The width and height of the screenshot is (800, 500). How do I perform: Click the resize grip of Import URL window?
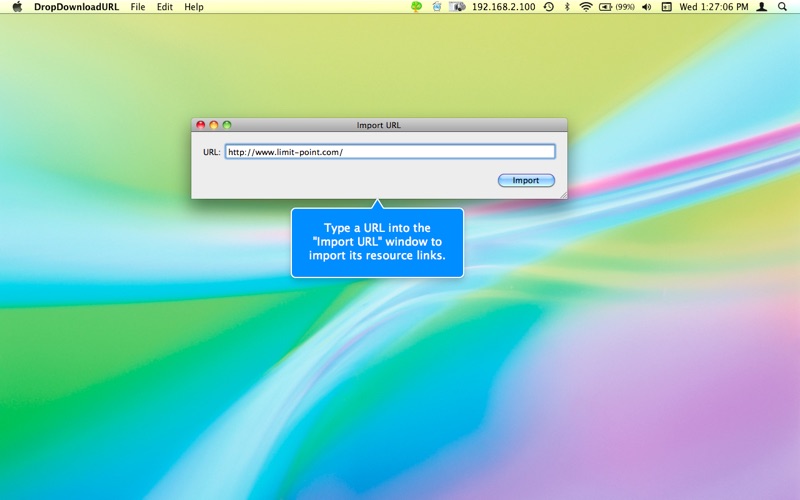pyautogui.click(x=563, y=195)
